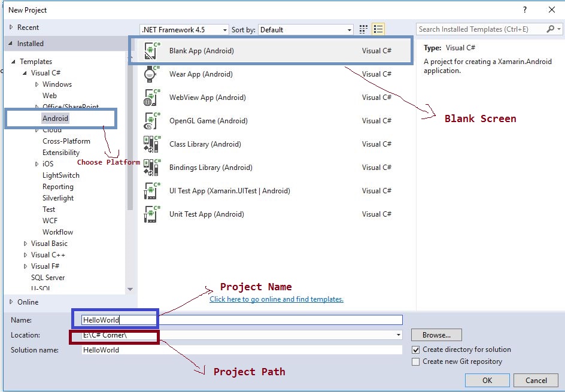The height and width of the screenshot is (392, 565).
Task: Select the Wear App (Android) watch icon
Action: pyautogui.click(x=152, y=74)
